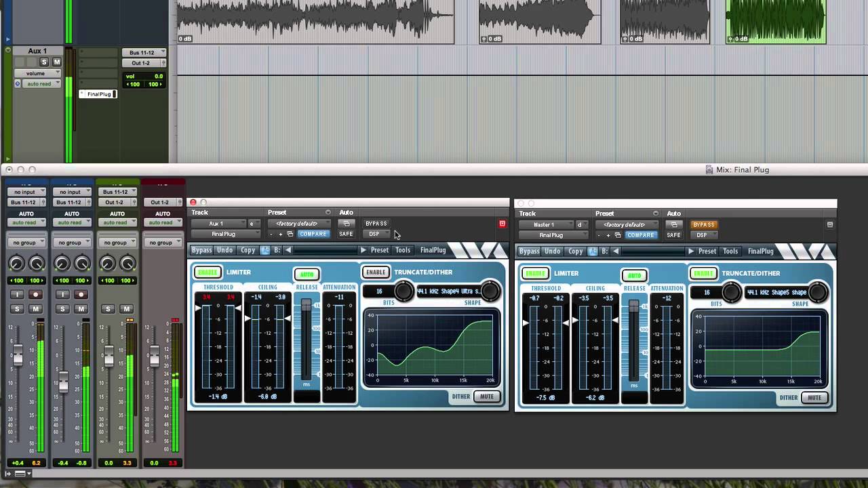Screen dimensions: 868x488
Task: Toggle Auto release in Aux 1 FinalPlug
Action: [x=307, y=274]
